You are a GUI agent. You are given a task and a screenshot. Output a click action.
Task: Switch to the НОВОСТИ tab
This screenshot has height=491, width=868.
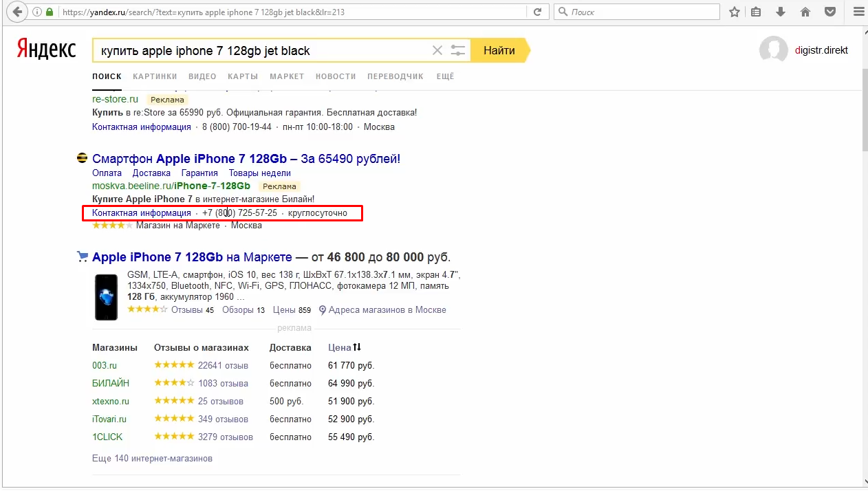(336, 76)
